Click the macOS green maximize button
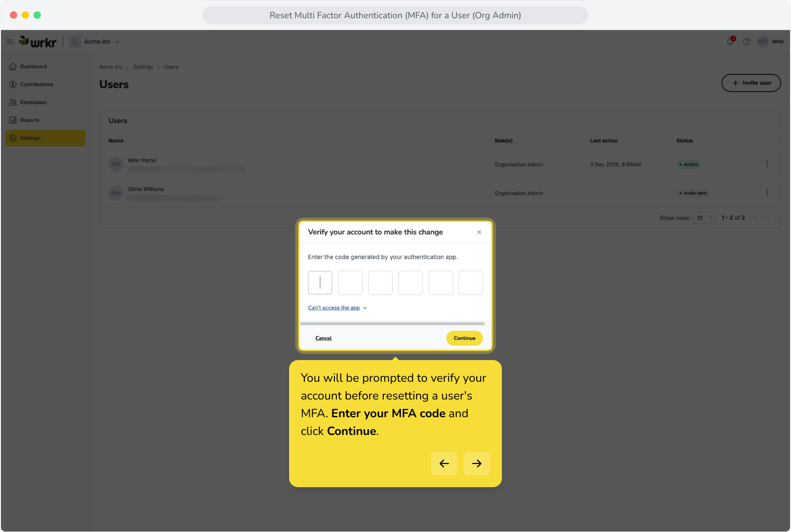791x532 pixels. tap(37, 15)
